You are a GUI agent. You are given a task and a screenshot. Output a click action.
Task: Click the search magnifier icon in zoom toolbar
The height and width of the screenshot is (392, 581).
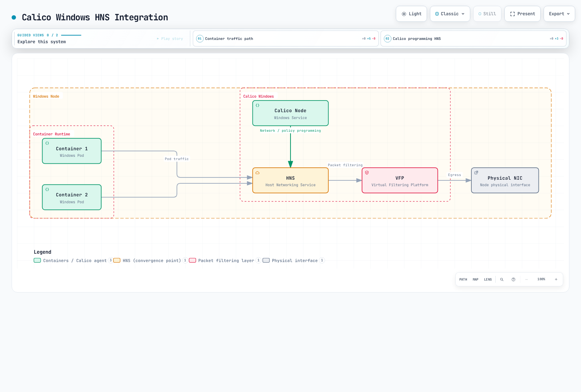pos(502,279)
